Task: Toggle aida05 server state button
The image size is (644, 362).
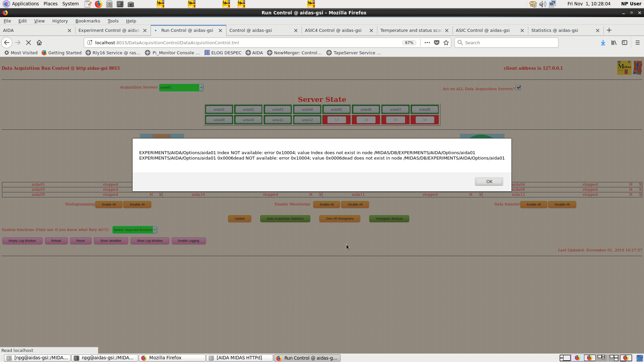Action: [336, 110]
